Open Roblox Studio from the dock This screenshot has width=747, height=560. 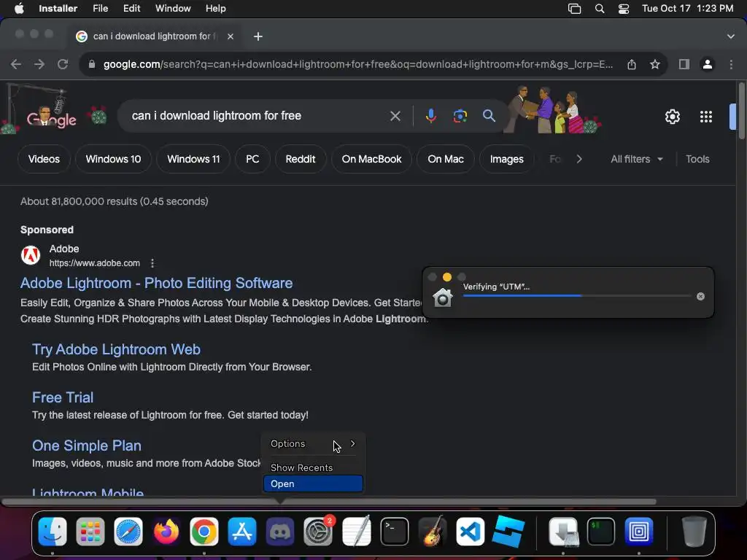tap(508, 532)
